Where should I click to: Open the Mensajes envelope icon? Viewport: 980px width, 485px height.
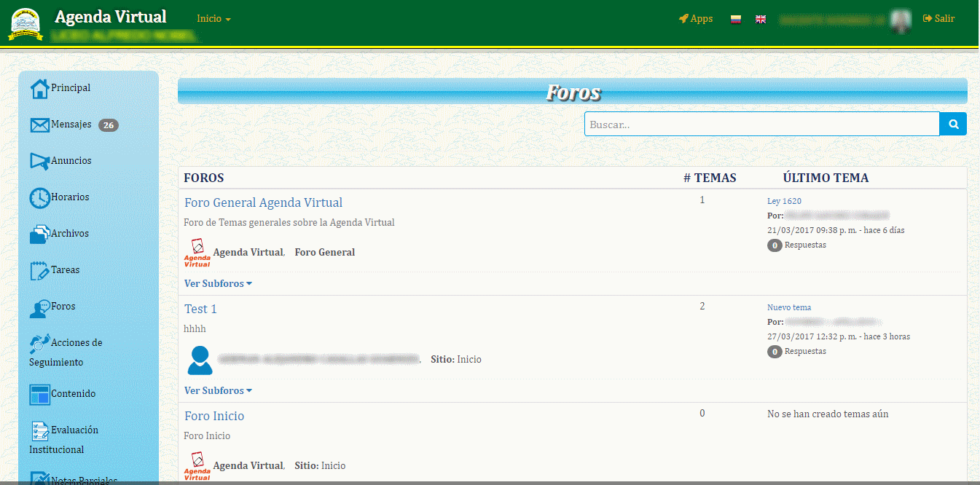[39, 125]
